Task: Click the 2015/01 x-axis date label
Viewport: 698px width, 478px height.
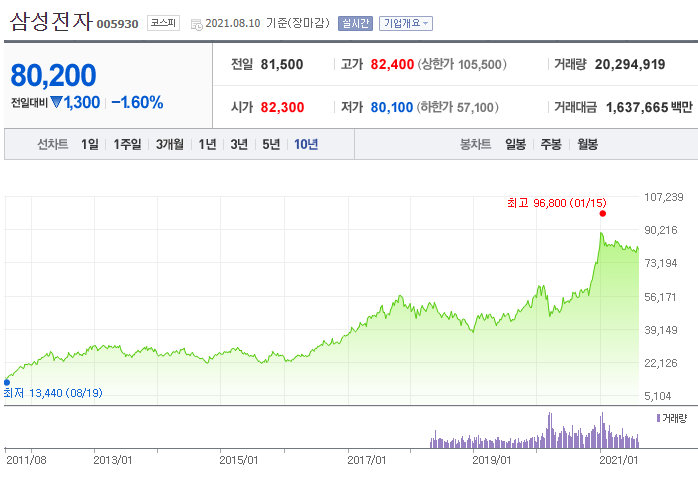Action: [239, 460]
